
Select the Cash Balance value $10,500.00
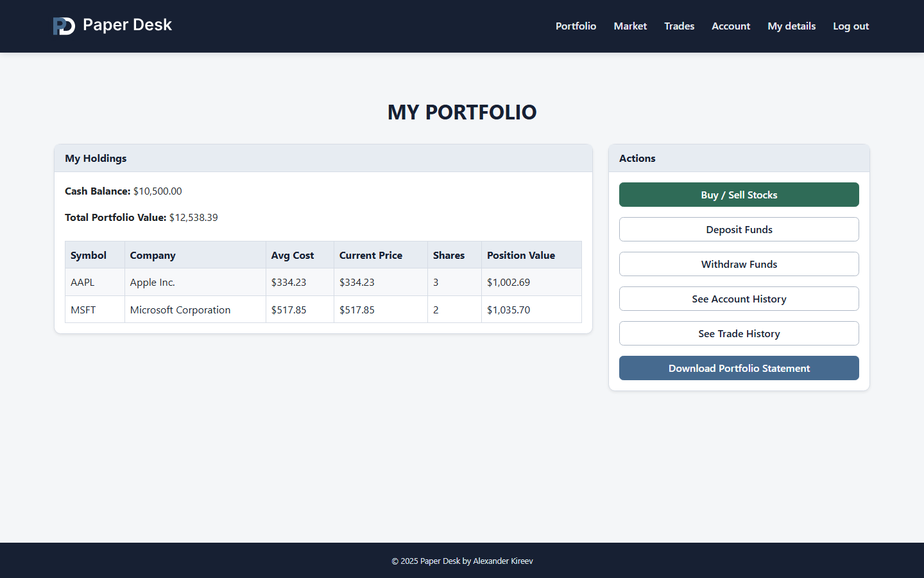tap(157, 191)
